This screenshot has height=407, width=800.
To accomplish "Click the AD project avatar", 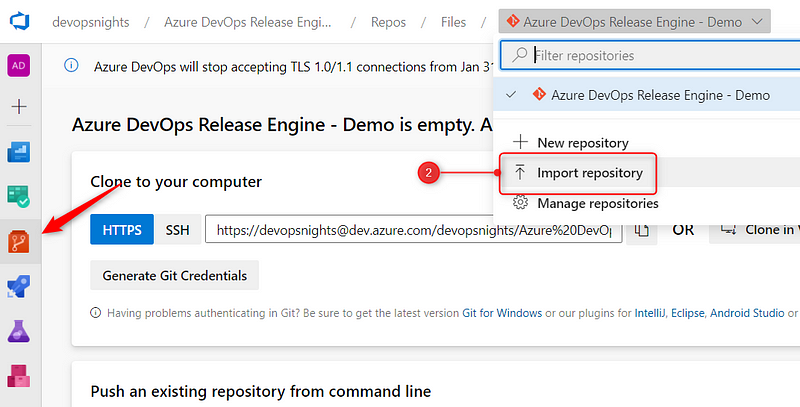I will (20, 65).
